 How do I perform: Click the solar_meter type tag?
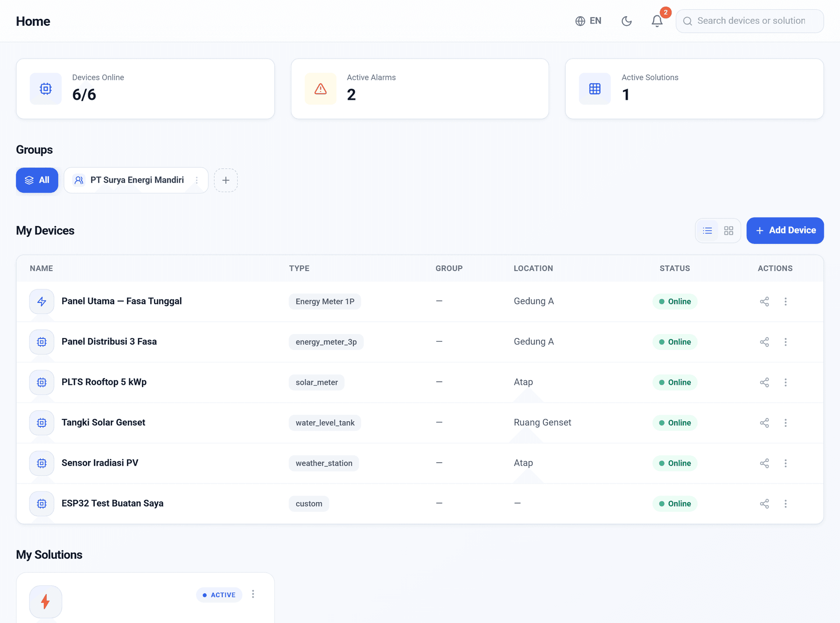pyautogui.click(x=316, y=383)
